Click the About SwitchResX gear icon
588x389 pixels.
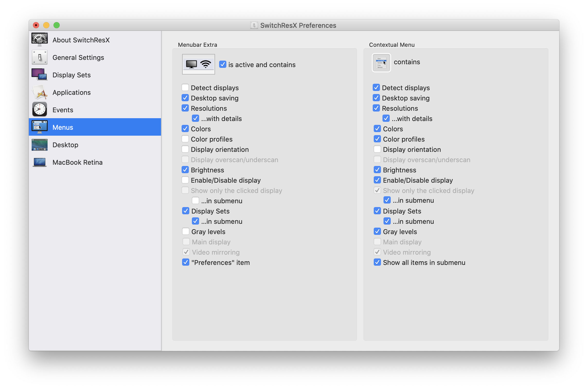pyautogui.click(x=39, y=40)
